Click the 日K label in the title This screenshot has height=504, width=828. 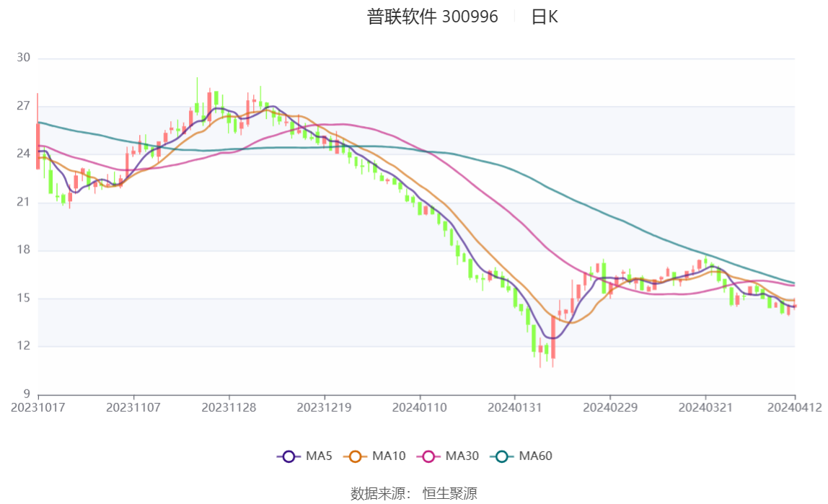[x=545, y=17]
